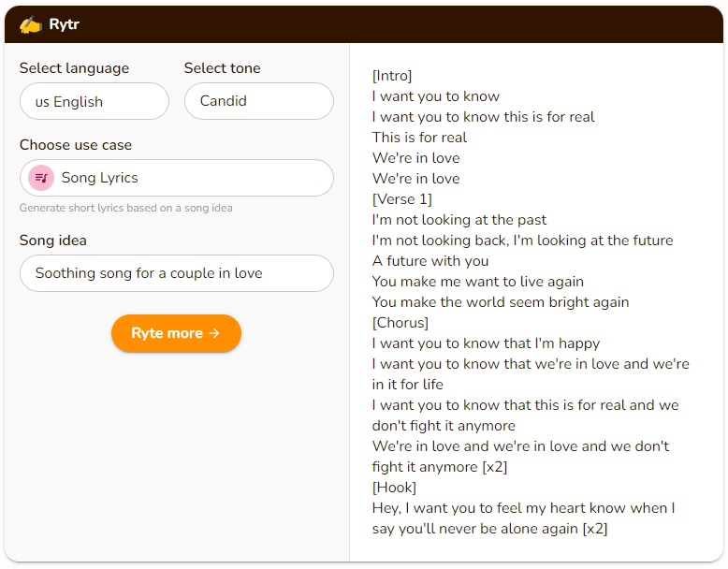Click the lyric line 'A future with you'

(x=430, y=260)
